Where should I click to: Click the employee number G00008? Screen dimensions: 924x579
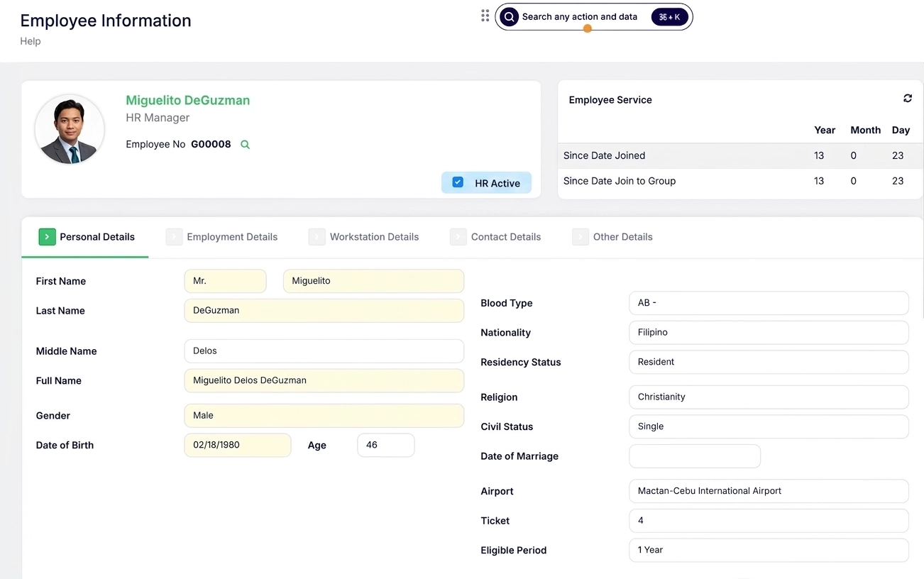tap(211, 144)
